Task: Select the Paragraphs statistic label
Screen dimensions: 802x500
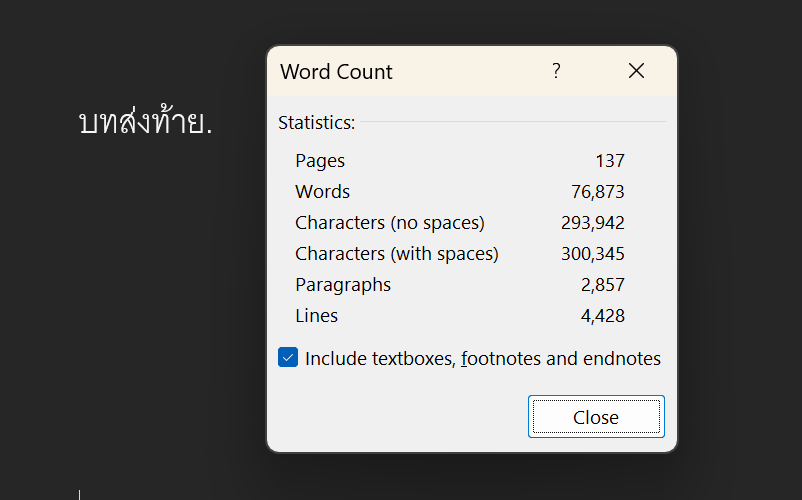Action: pos(343,285)
